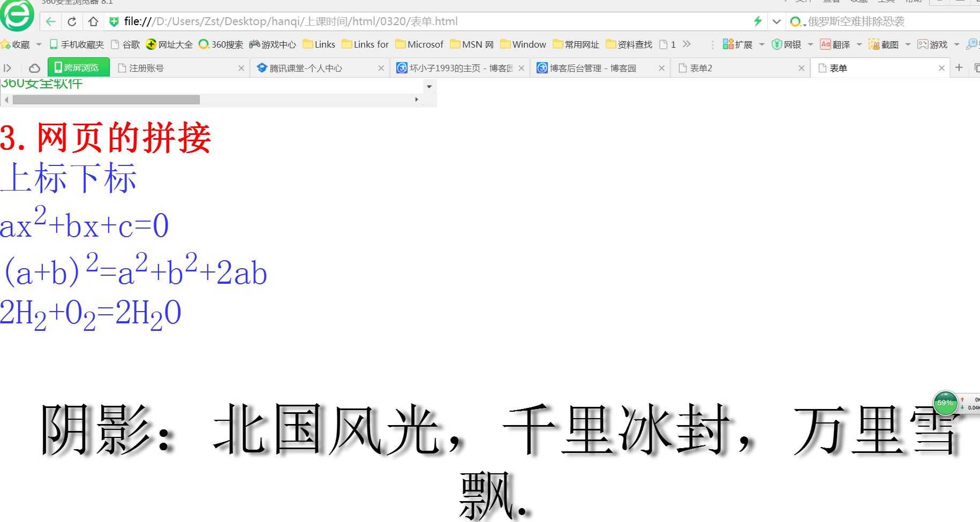The image size is (980, 522).
Task: Open the Microsof bookmark folder
Action: click(x=419, y=44)
